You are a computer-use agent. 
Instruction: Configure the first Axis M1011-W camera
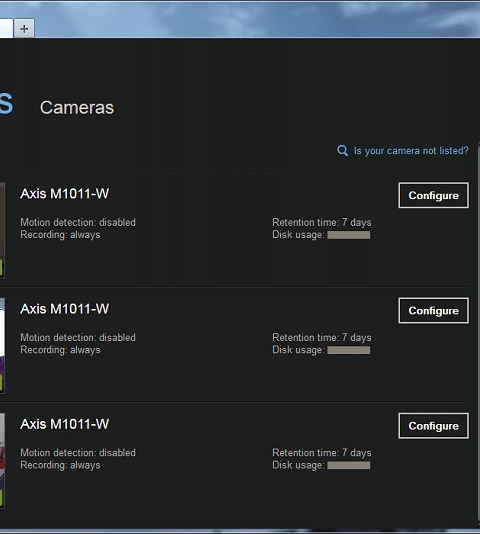(x=433, y=195)
